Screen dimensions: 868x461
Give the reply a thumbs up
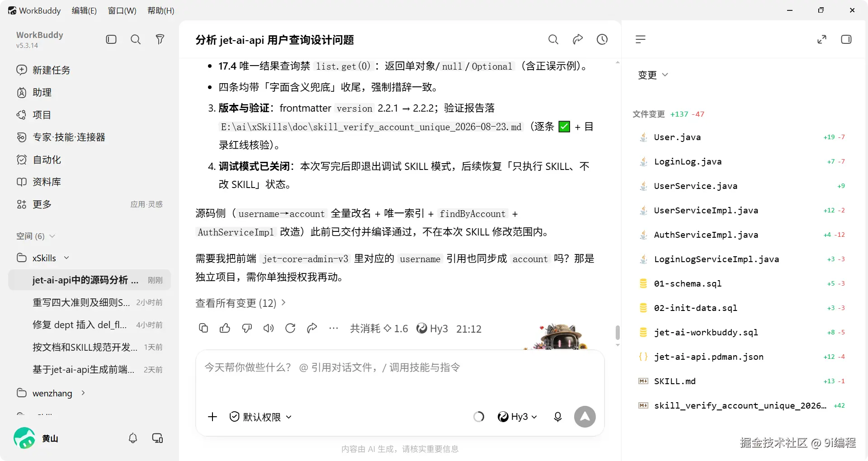(225, 328)
